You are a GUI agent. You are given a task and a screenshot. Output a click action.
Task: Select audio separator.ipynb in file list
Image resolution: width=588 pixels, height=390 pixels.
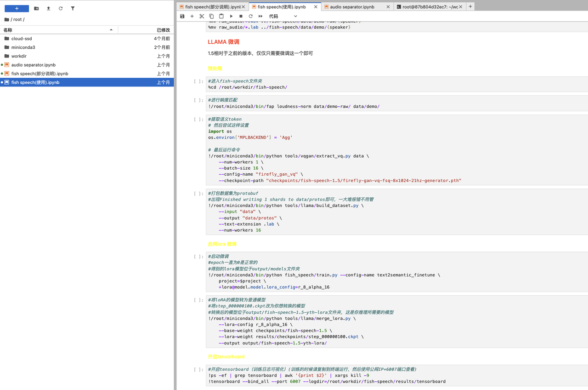coord(87,65)
